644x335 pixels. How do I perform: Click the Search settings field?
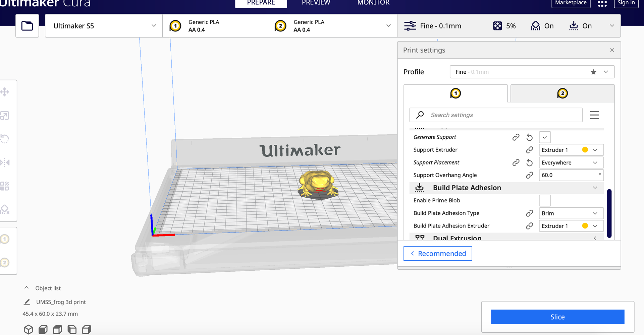coord(496,115)
